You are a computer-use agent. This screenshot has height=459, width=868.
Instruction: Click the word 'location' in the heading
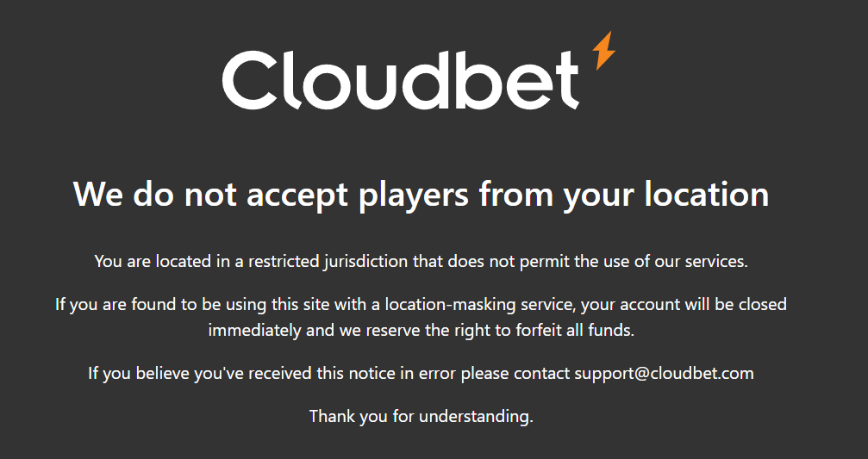(x=706, y=194)
